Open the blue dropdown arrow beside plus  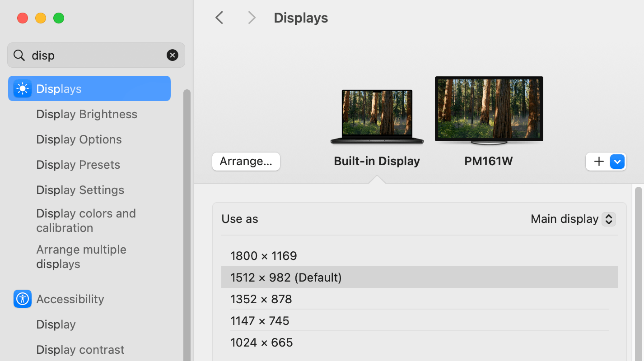(x=617, y=162)
